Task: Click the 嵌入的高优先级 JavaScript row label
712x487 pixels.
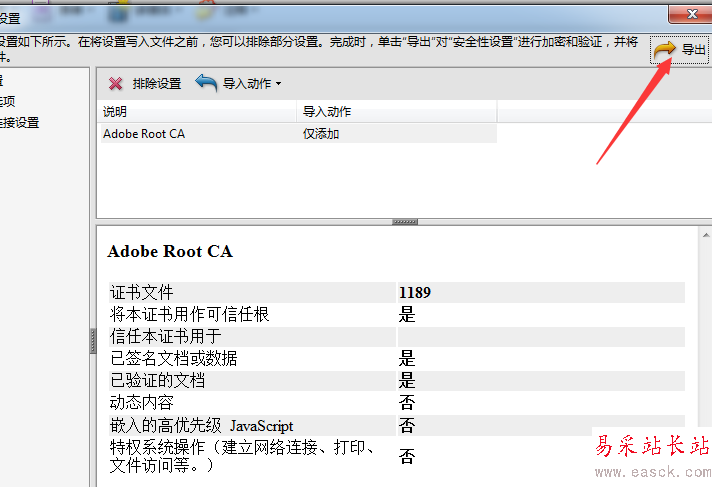Action: tap(201, 426)
